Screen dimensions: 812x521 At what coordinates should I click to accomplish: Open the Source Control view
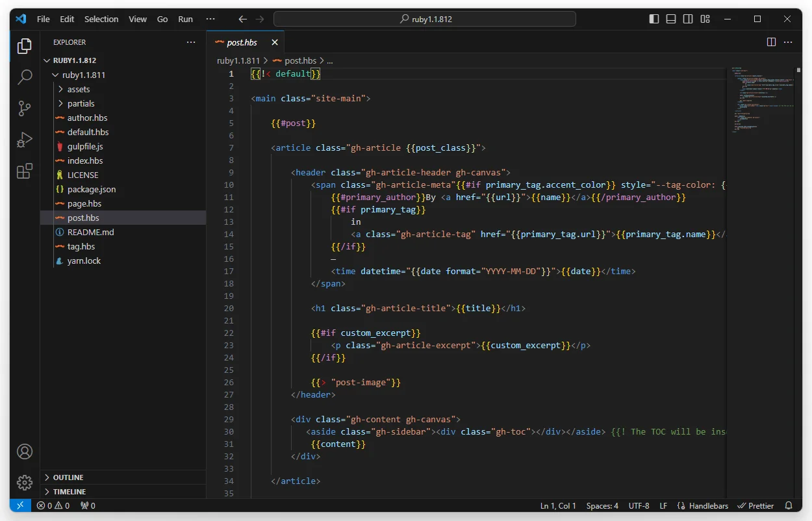click(25, 108)
